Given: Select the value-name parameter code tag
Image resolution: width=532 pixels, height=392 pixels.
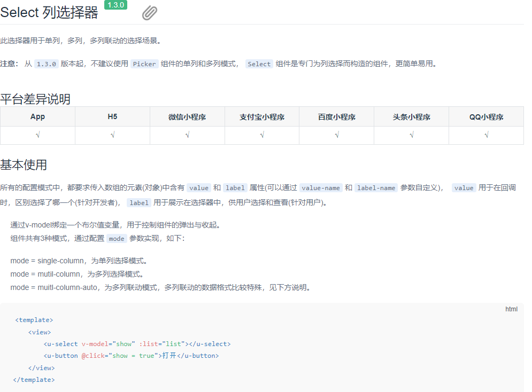Looking at the screenshot, I should point(321,187).
